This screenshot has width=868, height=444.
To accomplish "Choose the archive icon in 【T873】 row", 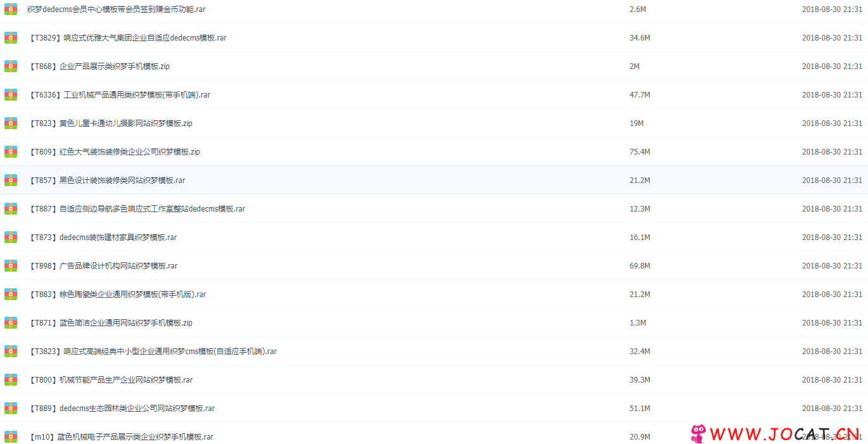I will click(x=11, y=238).
